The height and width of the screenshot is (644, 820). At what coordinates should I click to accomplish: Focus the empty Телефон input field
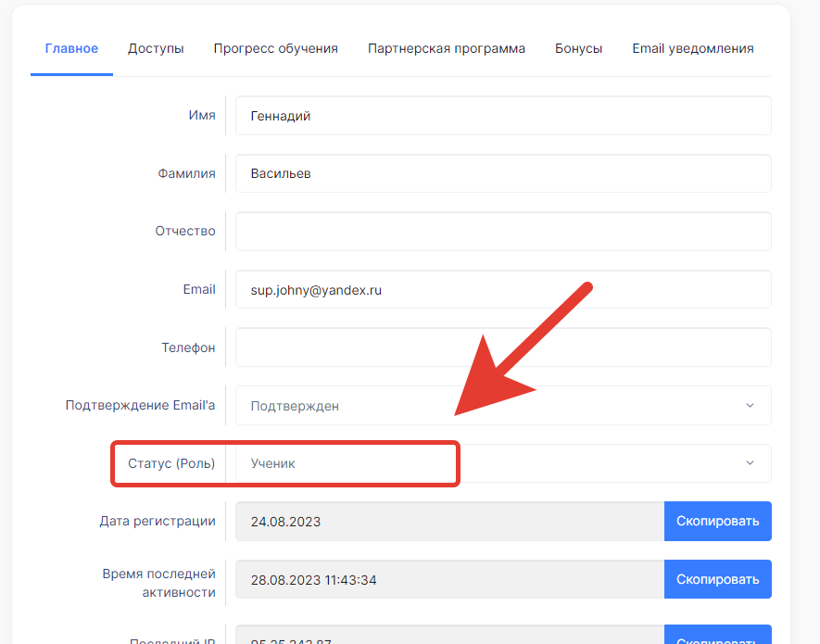tap(503, 347)
